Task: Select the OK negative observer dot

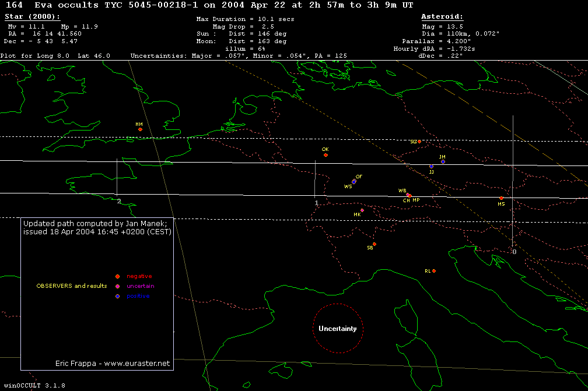Action: tap(325, 155)
